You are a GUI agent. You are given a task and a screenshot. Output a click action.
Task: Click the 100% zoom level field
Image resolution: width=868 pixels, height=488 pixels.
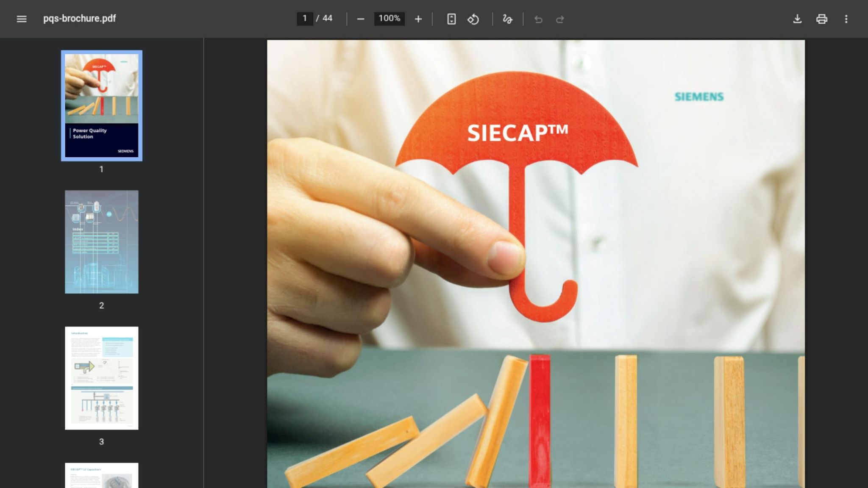coord(389,19)
